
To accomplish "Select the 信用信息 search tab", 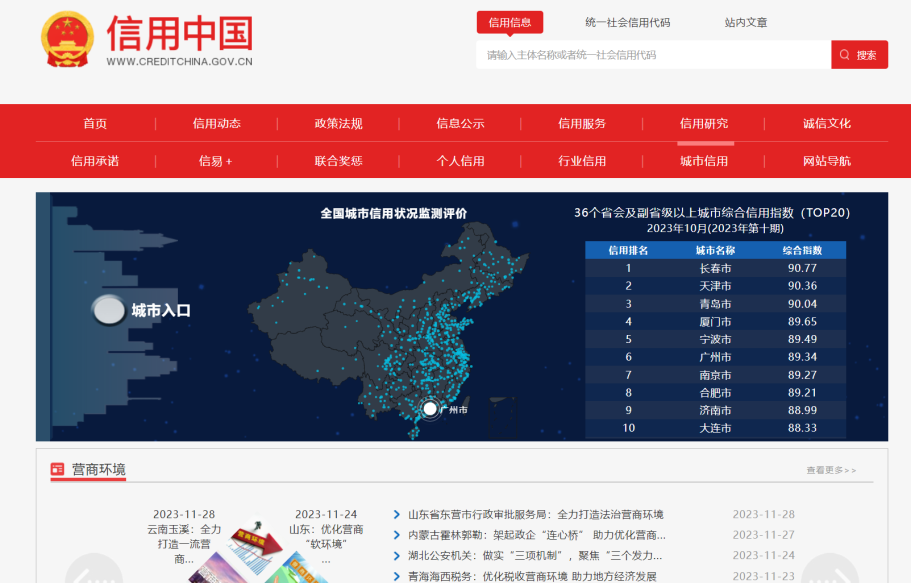I will 510,23.
